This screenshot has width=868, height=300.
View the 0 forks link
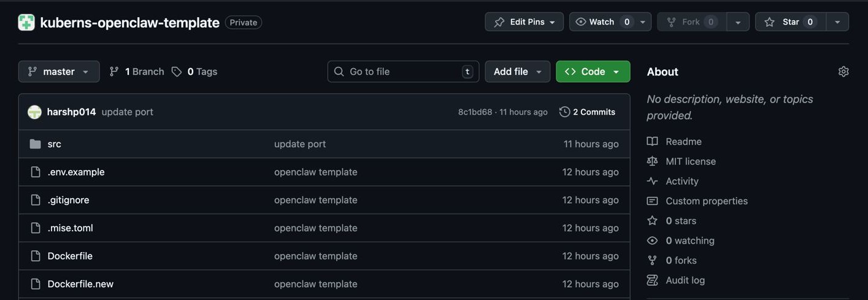click(x=681, y=261)
